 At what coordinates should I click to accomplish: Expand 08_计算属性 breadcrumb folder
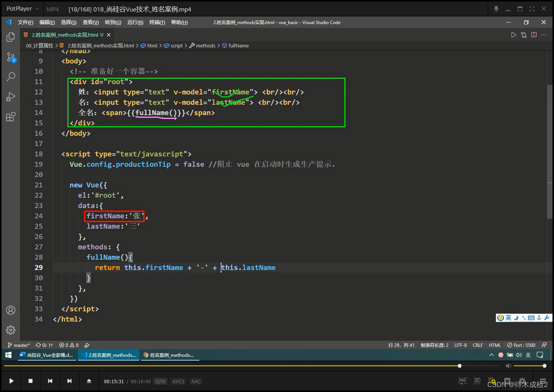(x=39, y=46)
